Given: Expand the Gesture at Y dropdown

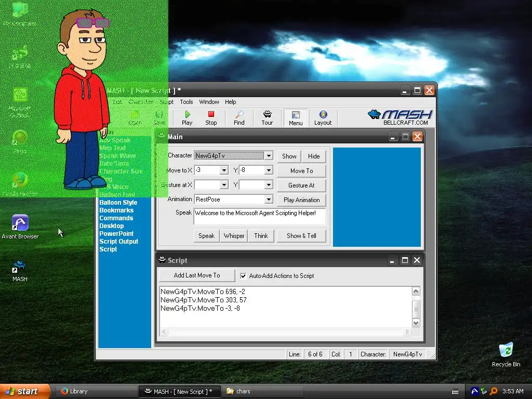Looking at the screenshot, I should click(x=269, y=185).
